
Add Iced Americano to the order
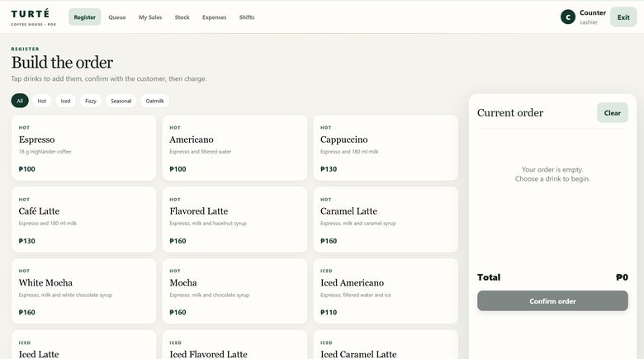[386, 291]
